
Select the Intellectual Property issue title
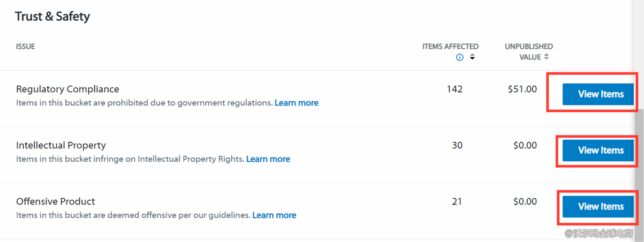tap(61, 146)
